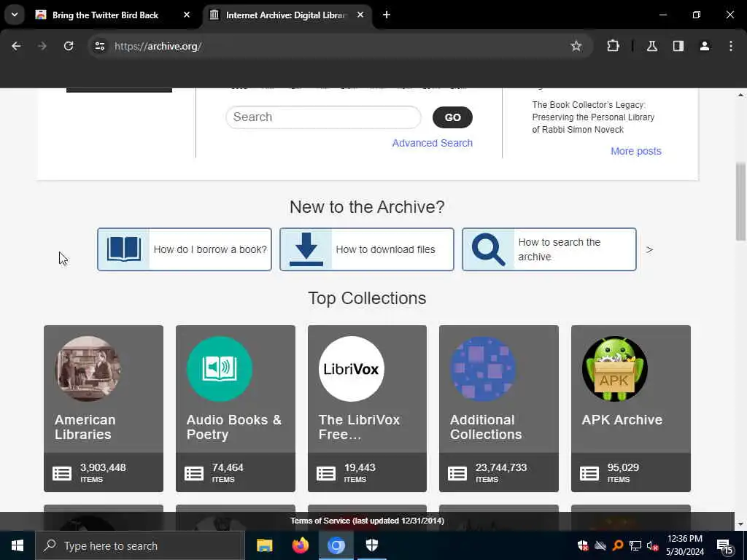Click the browser forward arrow

pos(42,46)
